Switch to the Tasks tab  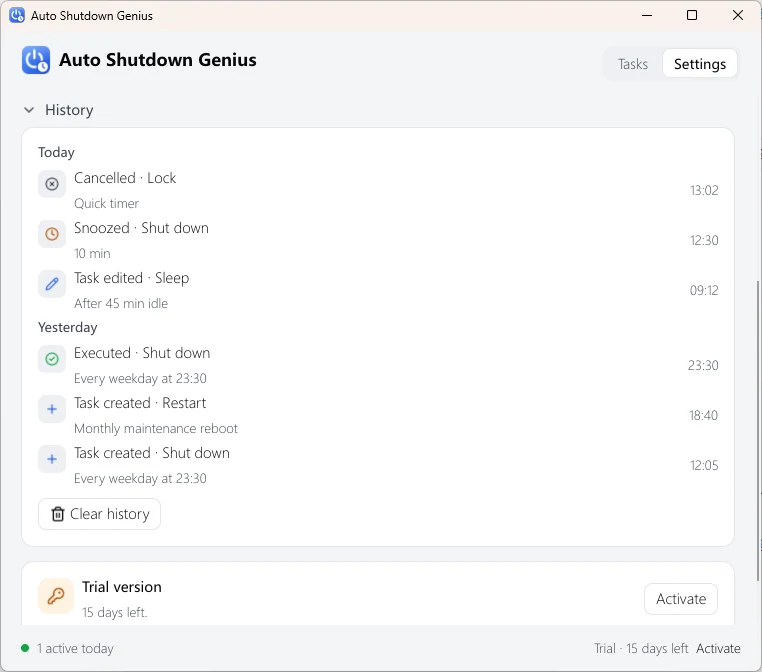coord(633,64)
